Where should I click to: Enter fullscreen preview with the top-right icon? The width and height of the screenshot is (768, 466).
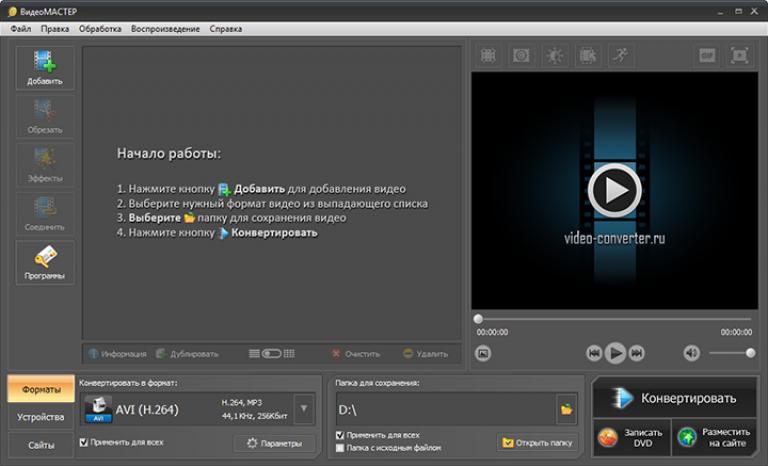click(x=739, y=55)
